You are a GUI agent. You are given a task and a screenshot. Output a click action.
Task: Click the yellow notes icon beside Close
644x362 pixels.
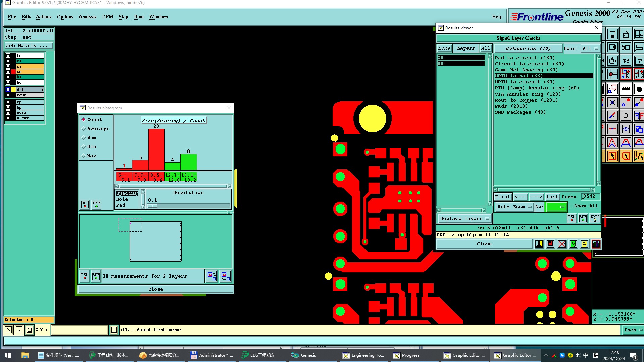pos(584,244)
